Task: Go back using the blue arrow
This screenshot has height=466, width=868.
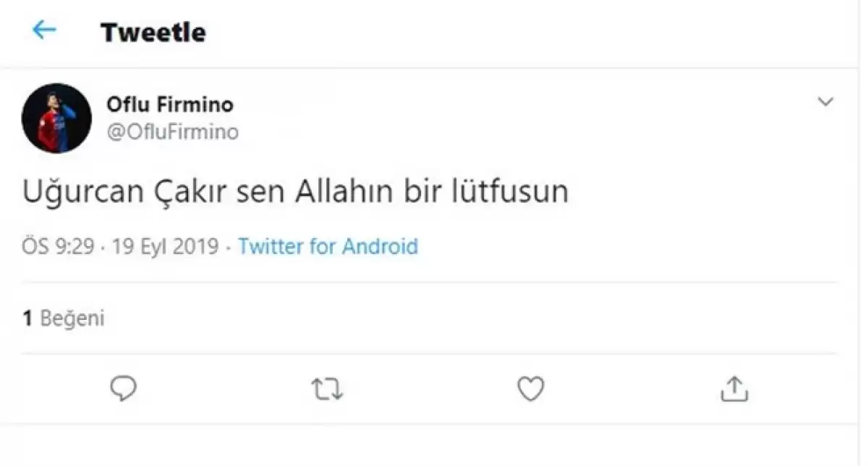Action: 44,30
